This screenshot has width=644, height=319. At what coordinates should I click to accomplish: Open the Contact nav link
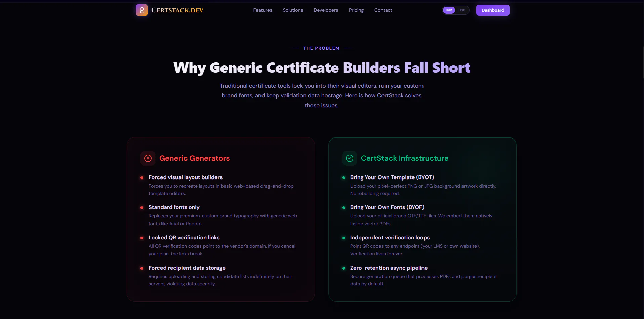coord(383,10)
